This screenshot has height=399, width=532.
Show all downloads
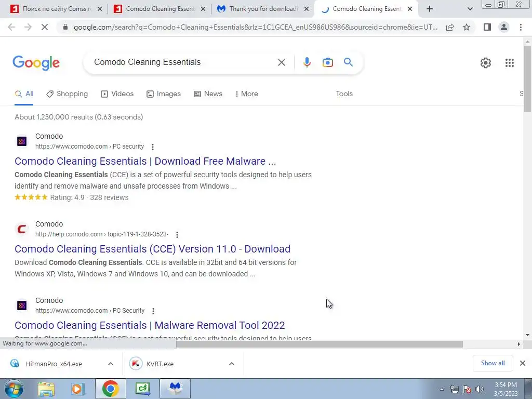tap(493, 363)
